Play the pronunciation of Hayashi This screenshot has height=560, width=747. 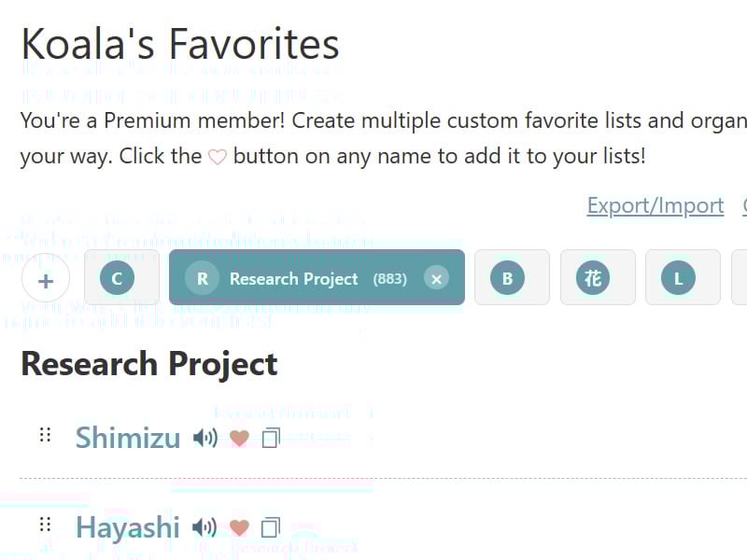pyautogui.click(x=205, y=526)
